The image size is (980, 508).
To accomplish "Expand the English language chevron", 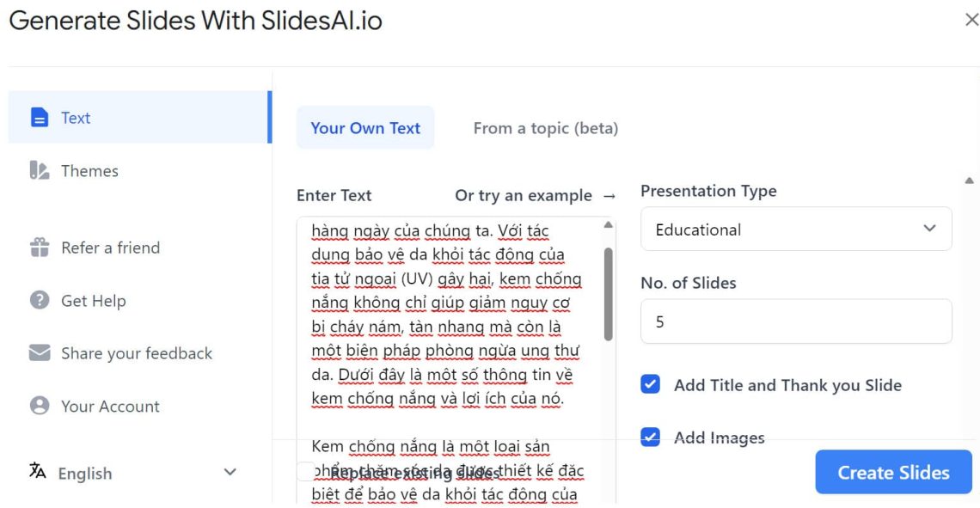I will coord(229,472).
